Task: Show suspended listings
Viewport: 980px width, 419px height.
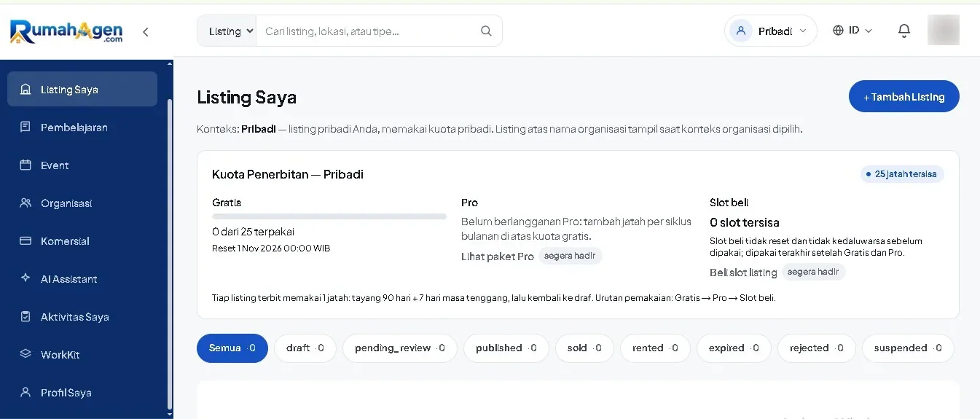Action: pos(908,348)
